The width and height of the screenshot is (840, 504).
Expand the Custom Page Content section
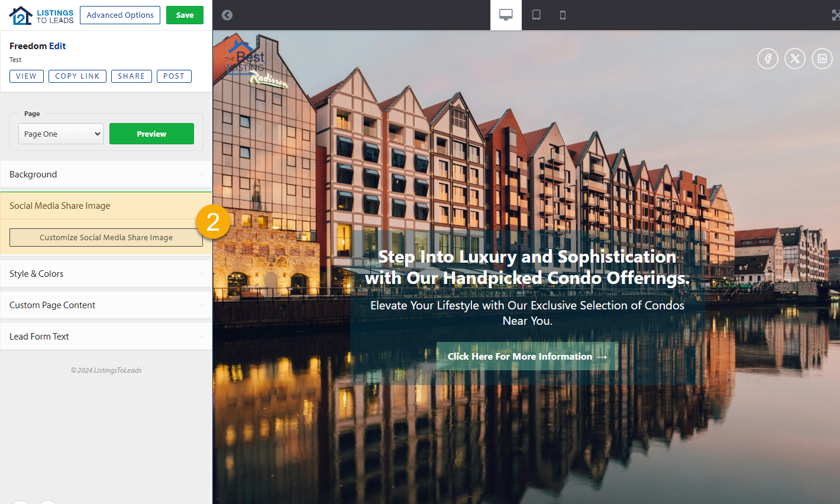click(x=106, y=305)
